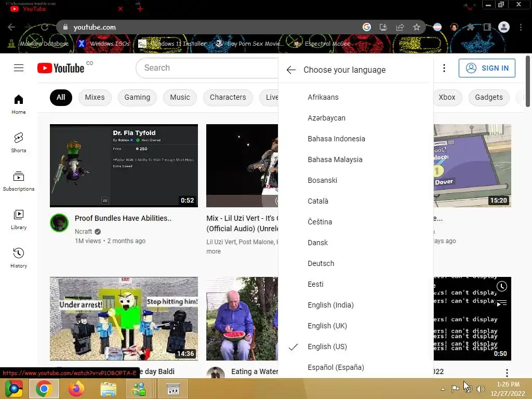The width and height of the screenshot is (532, 399).
Task: Select the Mixes filter chip
Action: coord(95,97)
